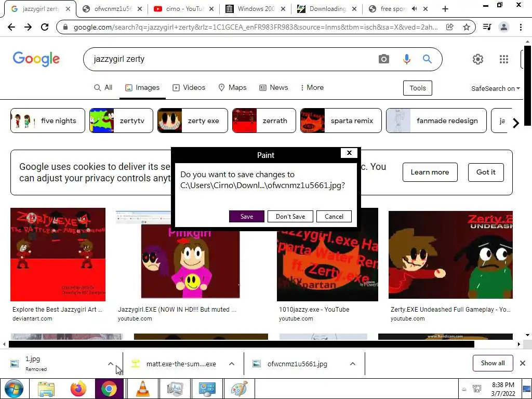
Task: Close the downloads bar
Action: [x=523, y=363]
